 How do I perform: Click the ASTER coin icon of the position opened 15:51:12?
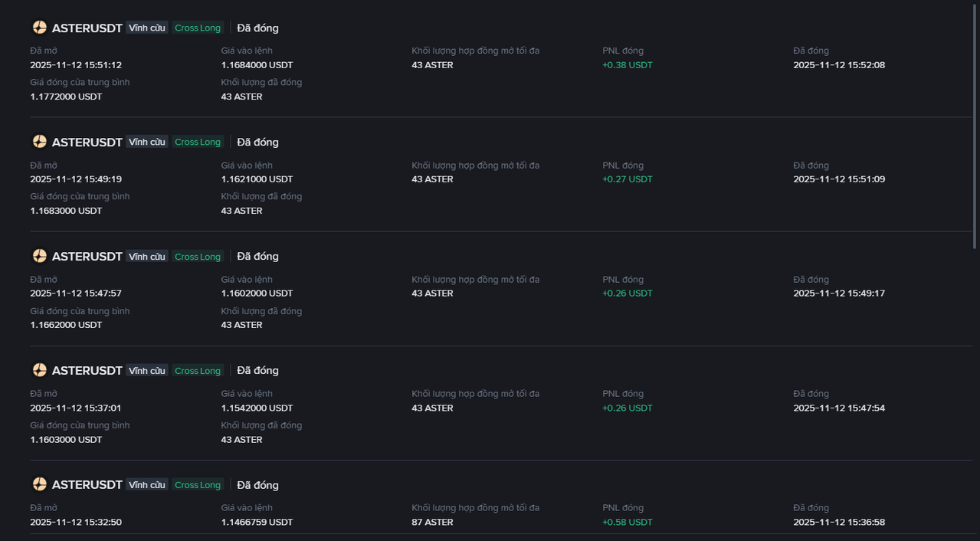[x=39, y=28]
